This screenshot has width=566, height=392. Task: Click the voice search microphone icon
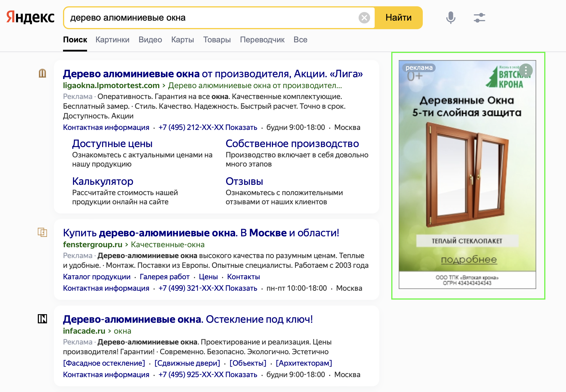451,18
